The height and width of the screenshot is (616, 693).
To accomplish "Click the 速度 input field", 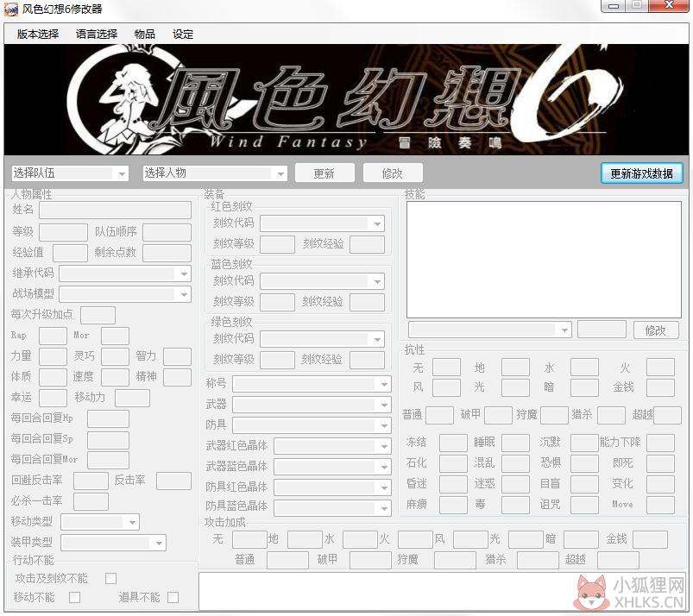I will [115, 377].
